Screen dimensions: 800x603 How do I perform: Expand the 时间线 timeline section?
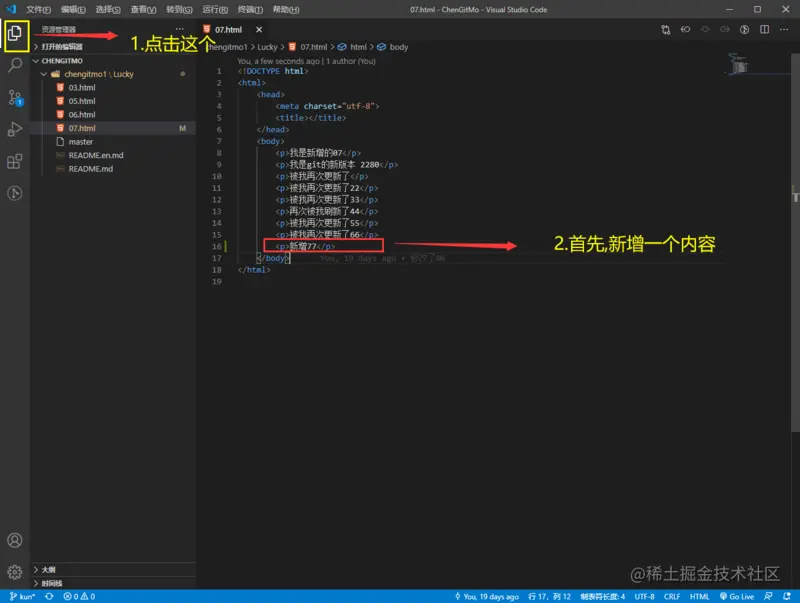pyautogui.click(x=113, y=583)
